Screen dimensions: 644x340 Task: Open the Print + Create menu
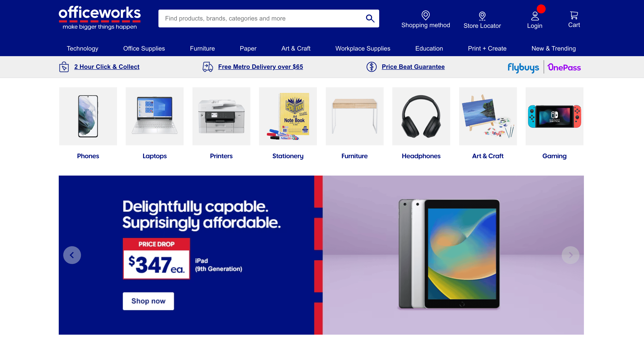[487, 48]
